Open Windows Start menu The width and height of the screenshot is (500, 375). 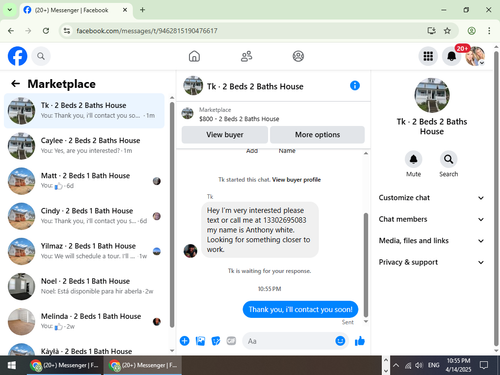click(12, 365)
